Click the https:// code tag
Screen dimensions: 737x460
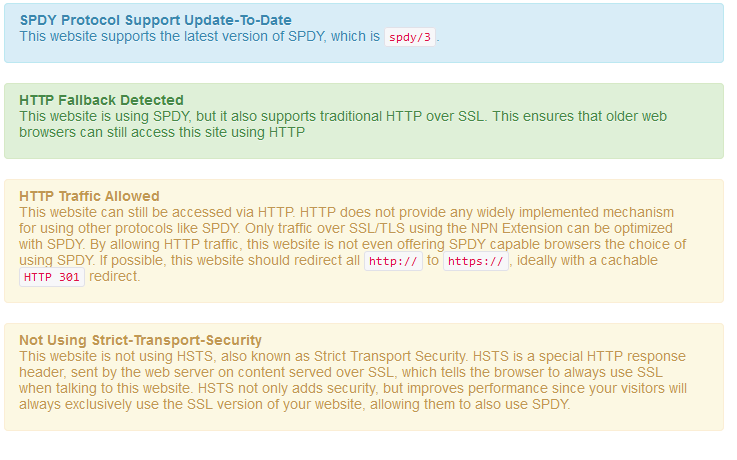[x=476, y=261]
